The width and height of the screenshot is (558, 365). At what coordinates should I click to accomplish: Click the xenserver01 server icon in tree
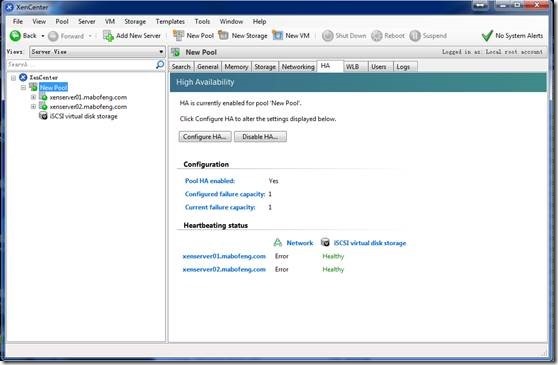(x=43, y=97)
